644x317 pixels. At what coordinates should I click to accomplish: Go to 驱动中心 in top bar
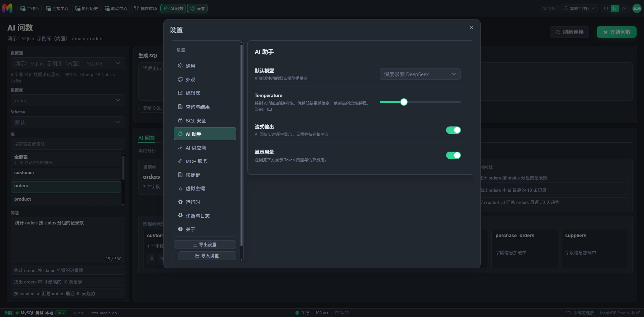coord(116,8)
